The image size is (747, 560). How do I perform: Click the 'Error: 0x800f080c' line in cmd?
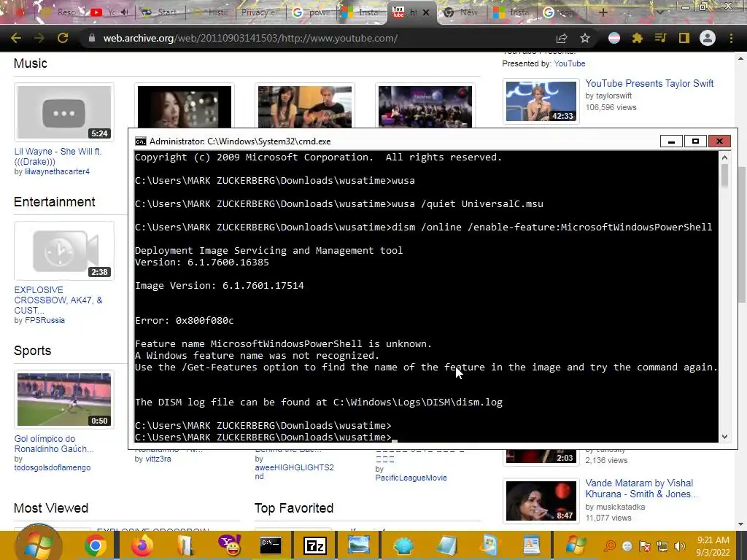pos(185,321)
